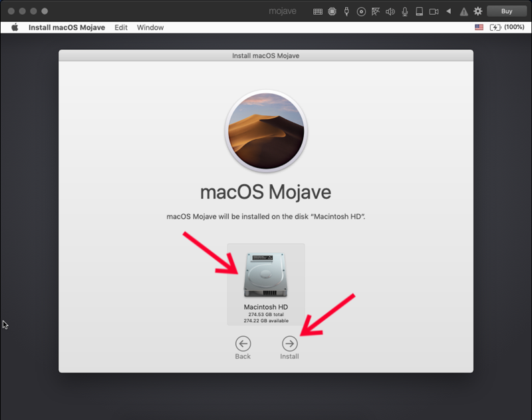
Task: Toggle the camera icon in toolbar
Action: click(x=434, y=11)
